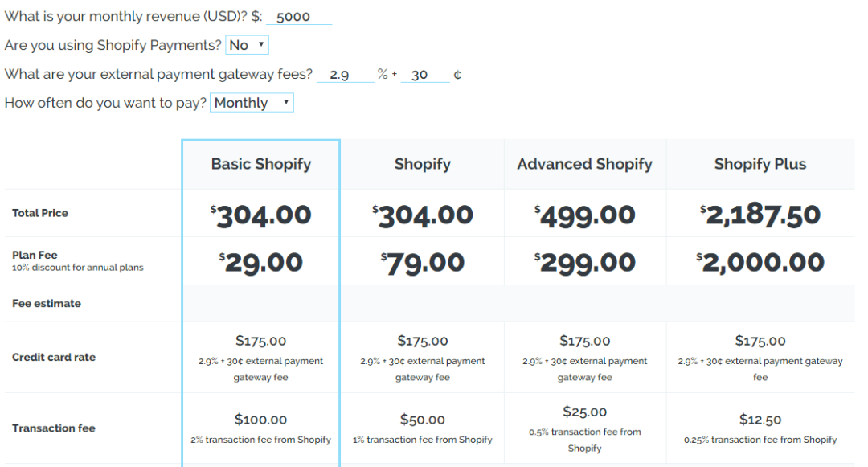Choose the Shopify Plus column header
The width and height of the screenshot is (868, 467).
point(760,164)
